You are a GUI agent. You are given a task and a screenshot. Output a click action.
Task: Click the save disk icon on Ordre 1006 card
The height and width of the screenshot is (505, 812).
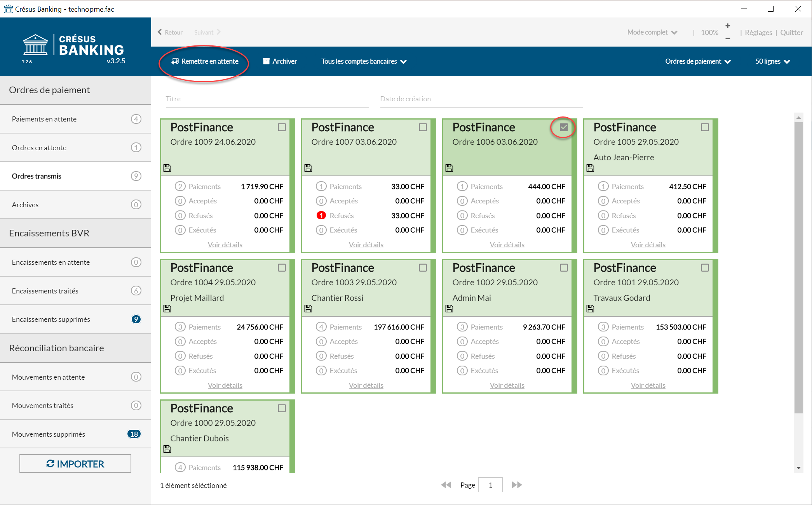(x=449, y=168)
